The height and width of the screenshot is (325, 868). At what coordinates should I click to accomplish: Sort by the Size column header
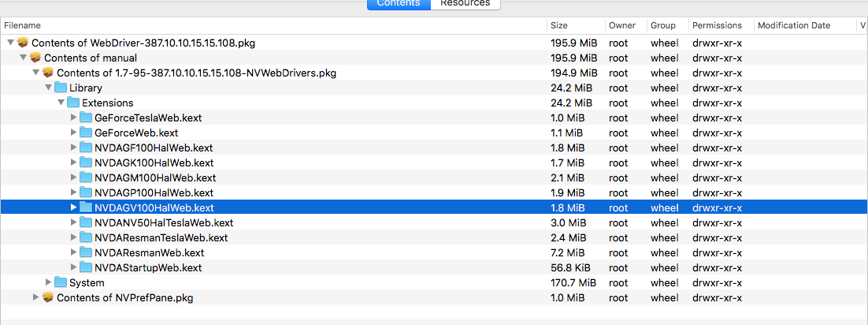577,25
